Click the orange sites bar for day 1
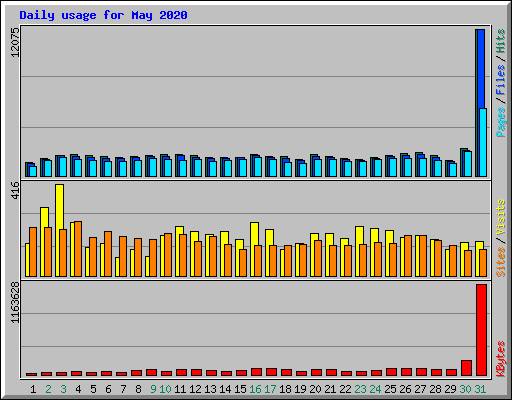Viewport: 512px width, 400px height. click(33, 252)
